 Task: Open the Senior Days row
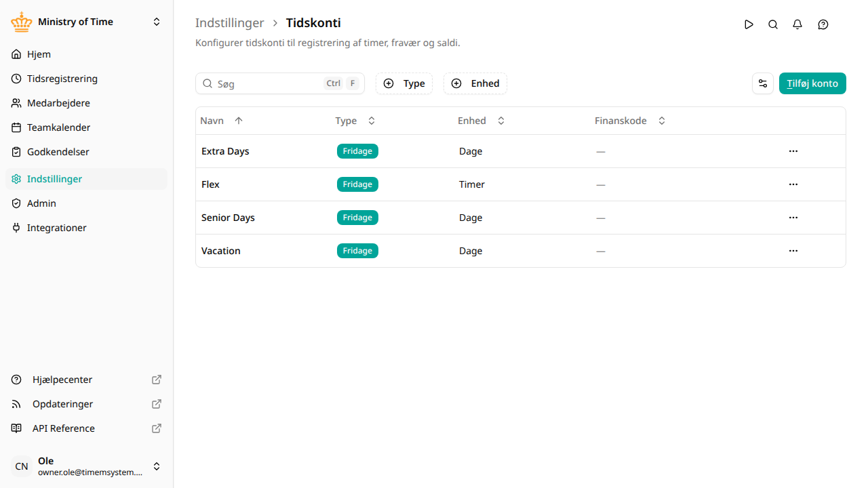pyautogui.click(x=521, y=218)
